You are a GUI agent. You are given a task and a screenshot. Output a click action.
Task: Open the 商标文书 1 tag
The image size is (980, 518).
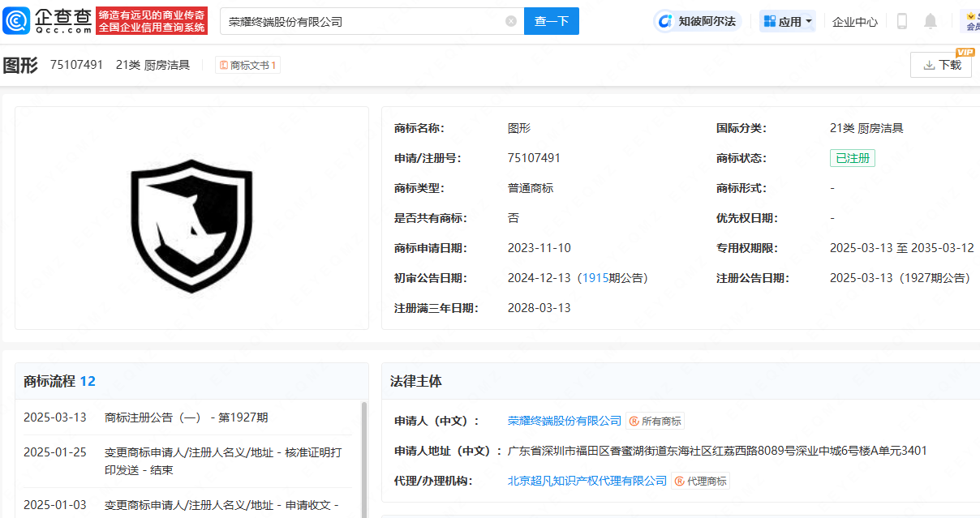click(x=248, y=65)
